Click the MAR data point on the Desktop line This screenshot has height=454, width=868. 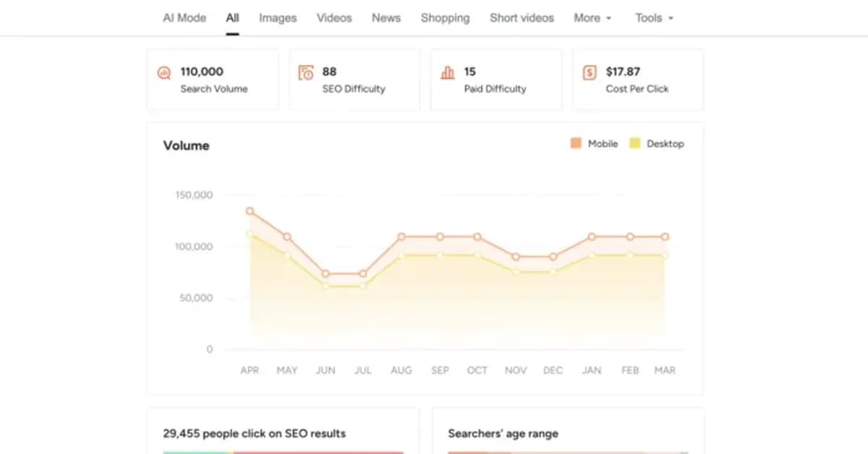665,254
